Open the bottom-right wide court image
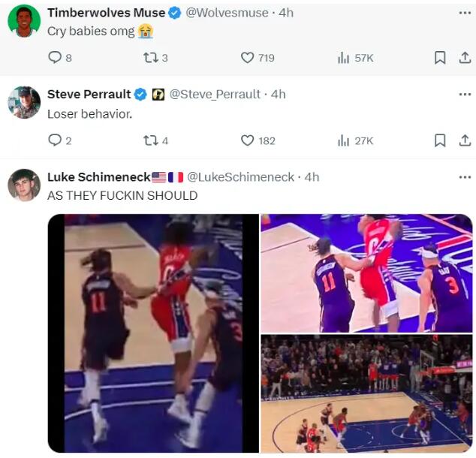 coord(366,393)
